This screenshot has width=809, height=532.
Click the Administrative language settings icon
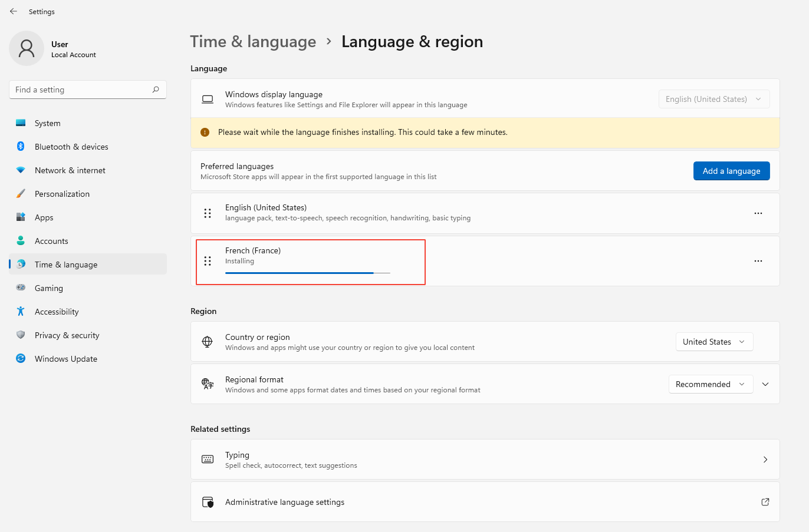click(207, 501)
